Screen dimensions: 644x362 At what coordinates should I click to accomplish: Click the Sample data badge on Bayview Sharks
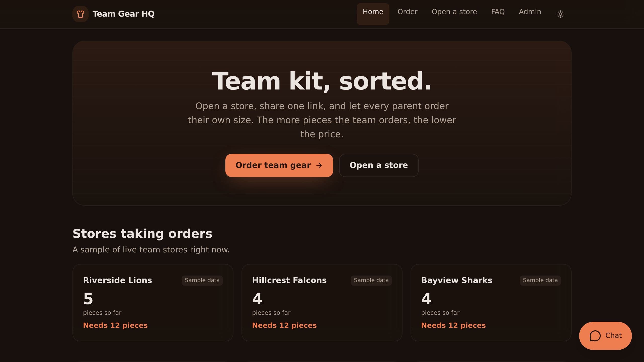[540, 280]
